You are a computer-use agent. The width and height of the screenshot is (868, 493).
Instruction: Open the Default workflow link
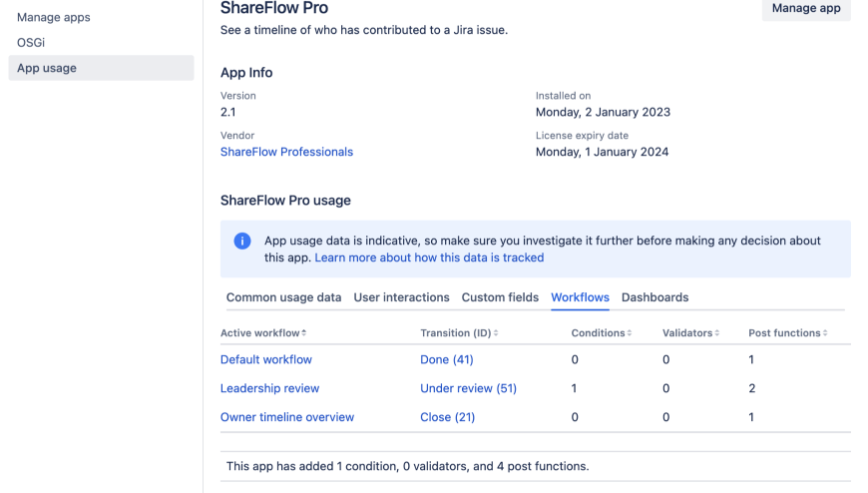[x=265, y=359]
